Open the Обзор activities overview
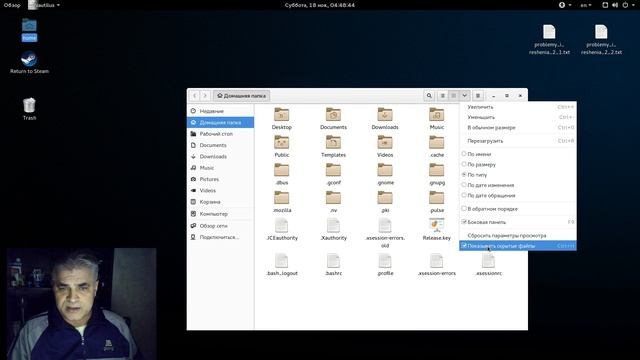The width and height of the screenshot is (640, 360). pyautogui.click(x=12, y=5)
